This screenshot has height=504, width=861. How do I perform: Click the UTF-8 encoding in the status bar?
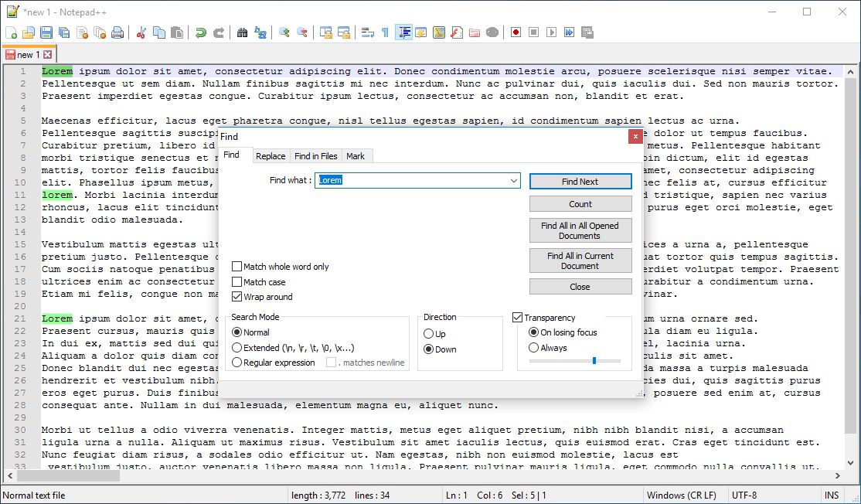pos(744,495)
